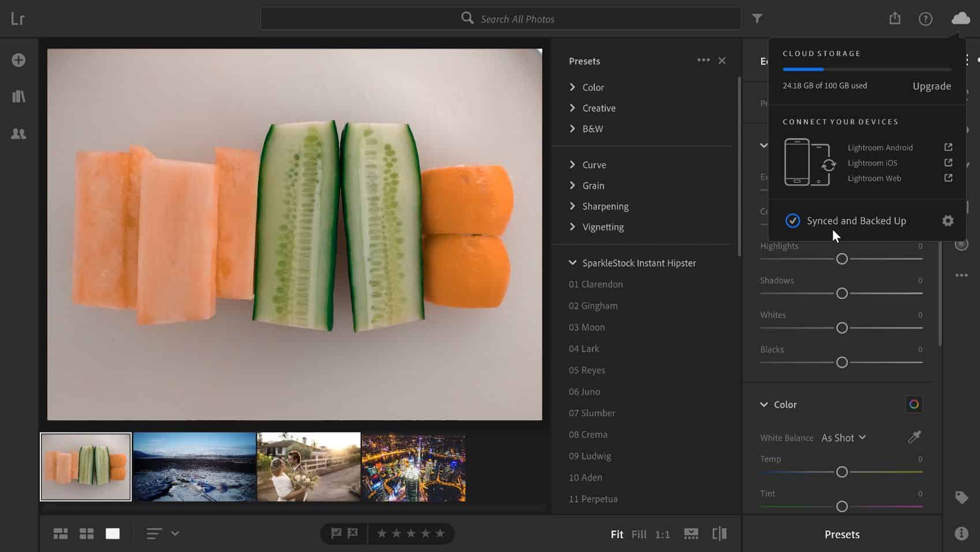Close the Presets panel

coord(722,61)
